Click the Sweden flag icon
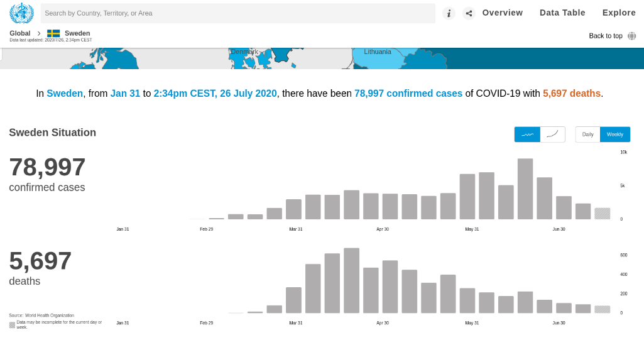Viewport: 644px width, 340px height. (53, 33)
